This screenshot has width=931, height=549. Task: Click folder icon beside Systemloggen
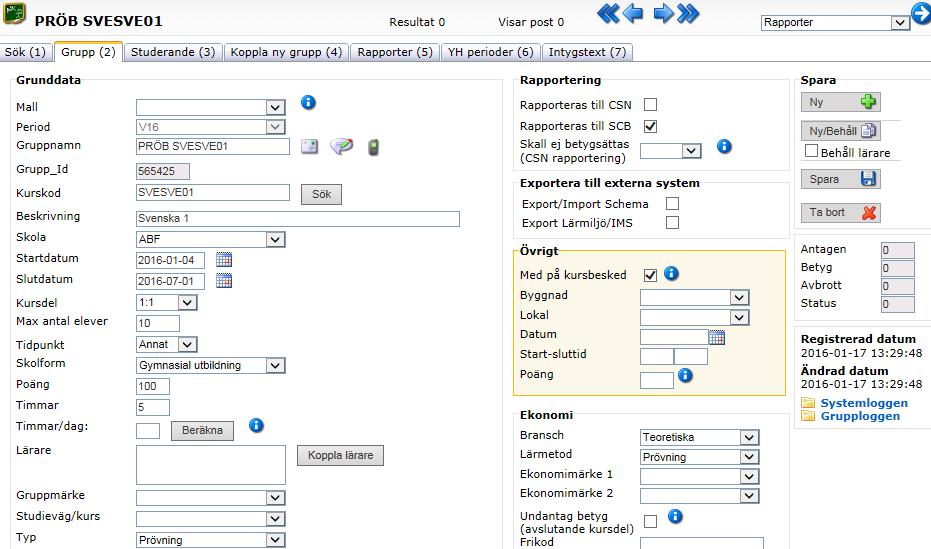click(x=808, y=403)
